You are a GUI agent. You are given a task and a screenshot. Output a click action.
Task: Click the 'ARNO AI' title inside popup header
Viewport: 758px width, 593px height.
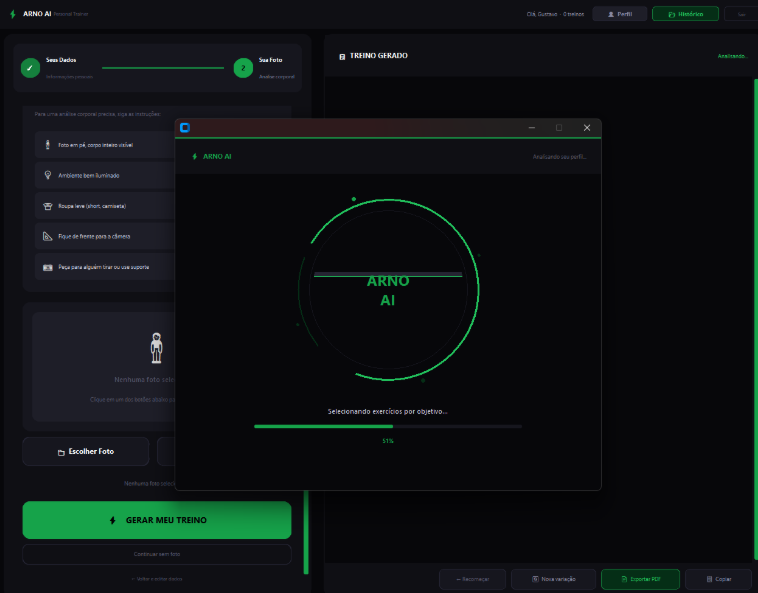click(217, 157)
